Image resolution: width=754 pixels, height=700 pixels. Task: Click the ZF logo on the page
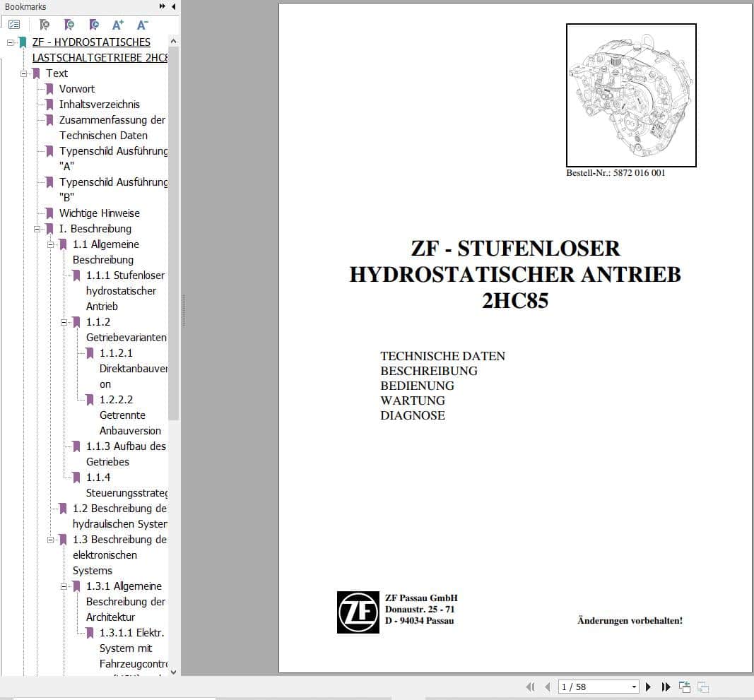click(x=358, y=612)
